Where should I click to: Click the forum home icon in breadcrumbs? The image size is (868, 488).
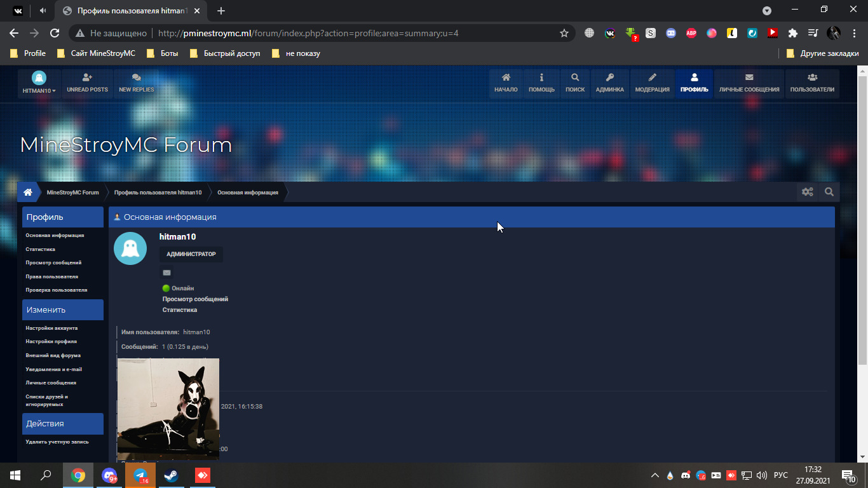[x=28, y=192]
